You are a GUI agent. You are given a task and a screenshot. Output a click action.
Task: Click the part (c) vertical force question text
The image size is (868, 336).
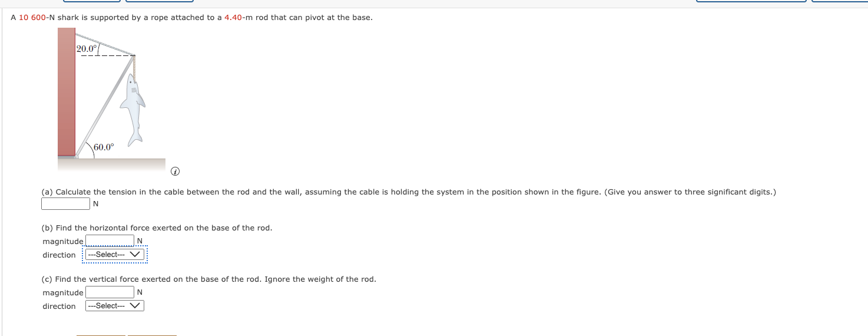pos(208,279)
